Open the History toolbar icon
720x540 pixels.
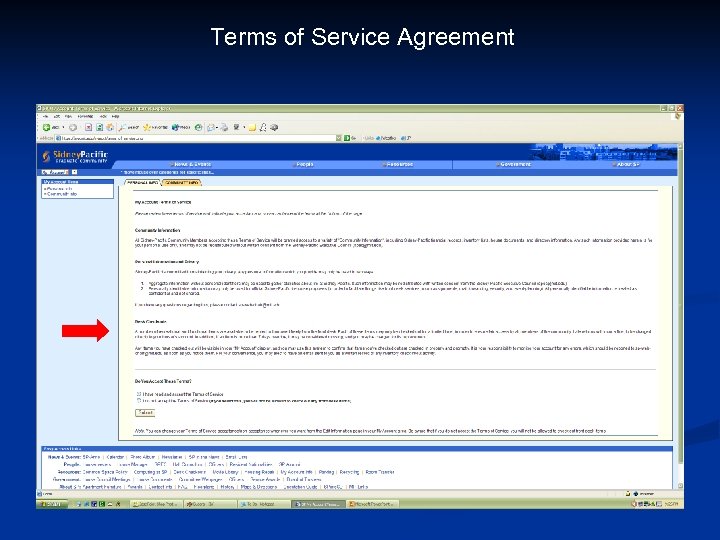click(x=198, y=127)
